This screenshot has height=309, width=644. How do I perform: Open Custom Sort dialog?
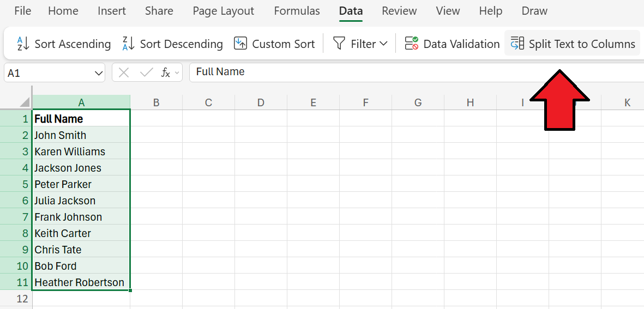pyautogui.click(x=274, y=44)
